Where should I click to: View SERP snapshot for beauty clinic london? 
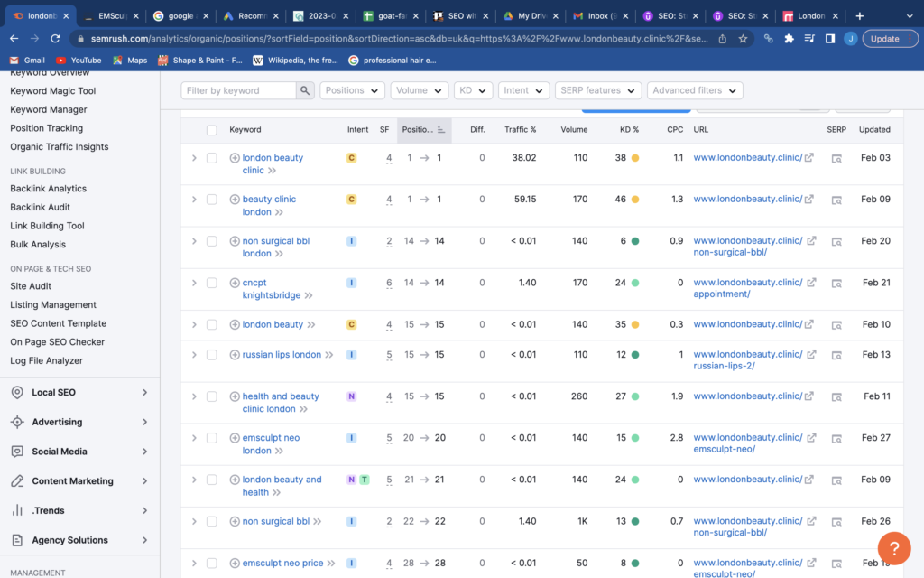tap(836, 200)
